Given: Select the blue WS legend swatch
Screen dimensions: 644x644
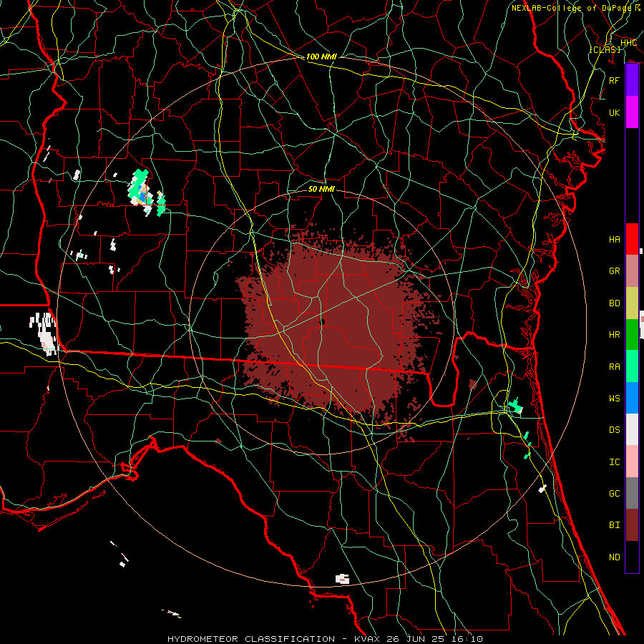Looking at the screenshot, I should pyautogui.click(x=632, y=398).
